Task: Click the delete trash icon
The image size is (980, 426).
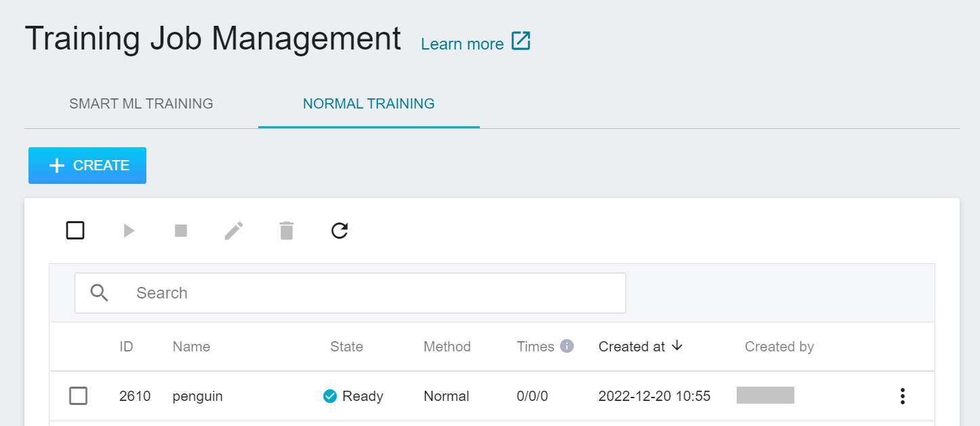Action: [x=287, y=231]
